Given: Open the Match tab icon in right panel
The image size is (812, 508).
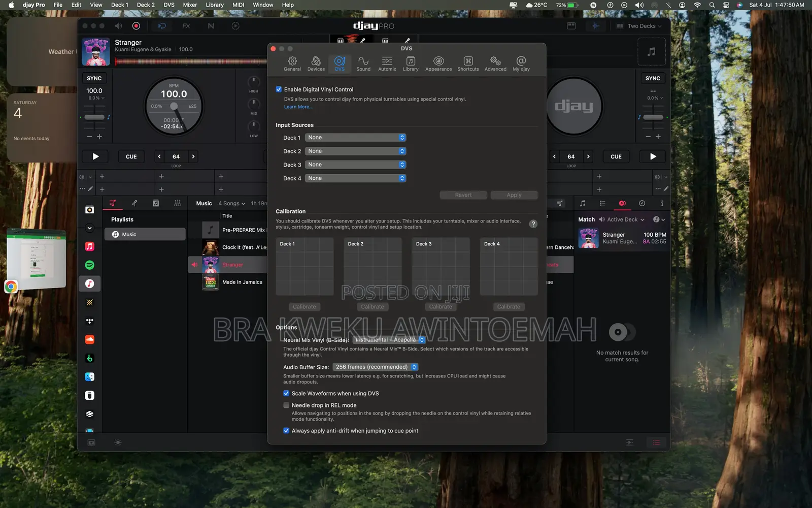Looking at the screenshot, I should coord(622,203).
